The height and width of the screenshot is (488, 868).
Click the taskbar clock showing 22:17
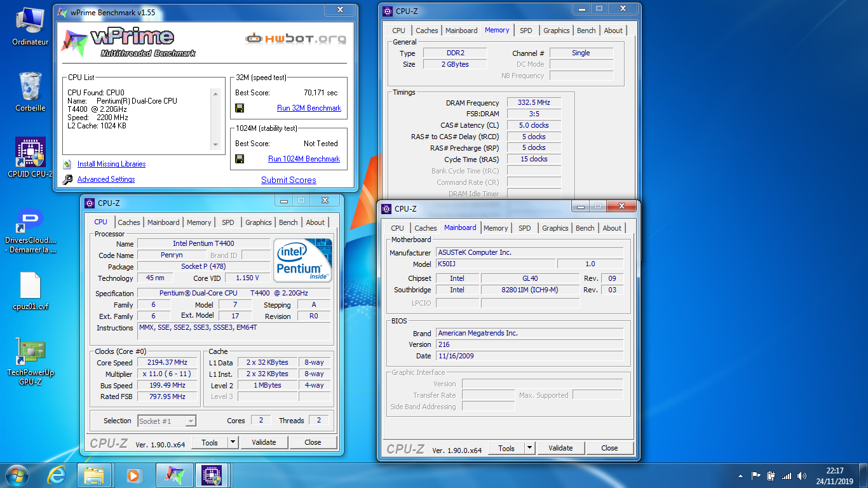tap(835, 476)
